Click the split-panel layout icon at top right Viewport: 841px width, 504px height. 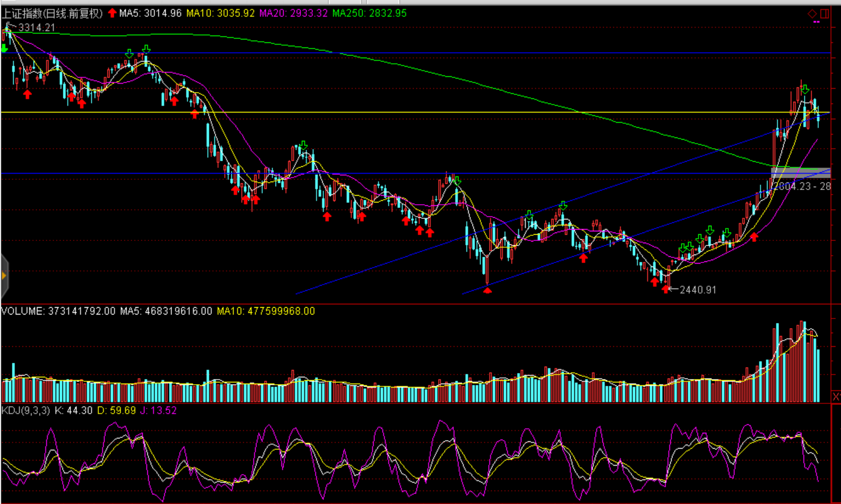tap(825, 14)
